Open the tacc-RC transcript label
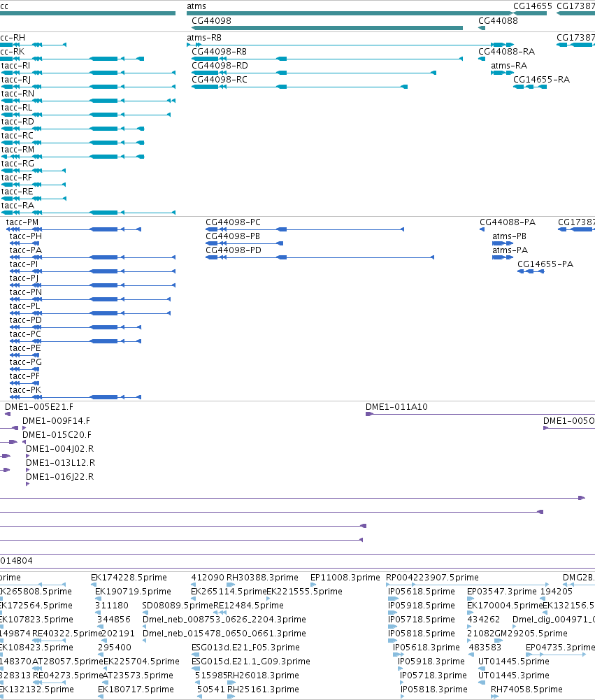Viewport: 595px width, 700px height. 17,135
